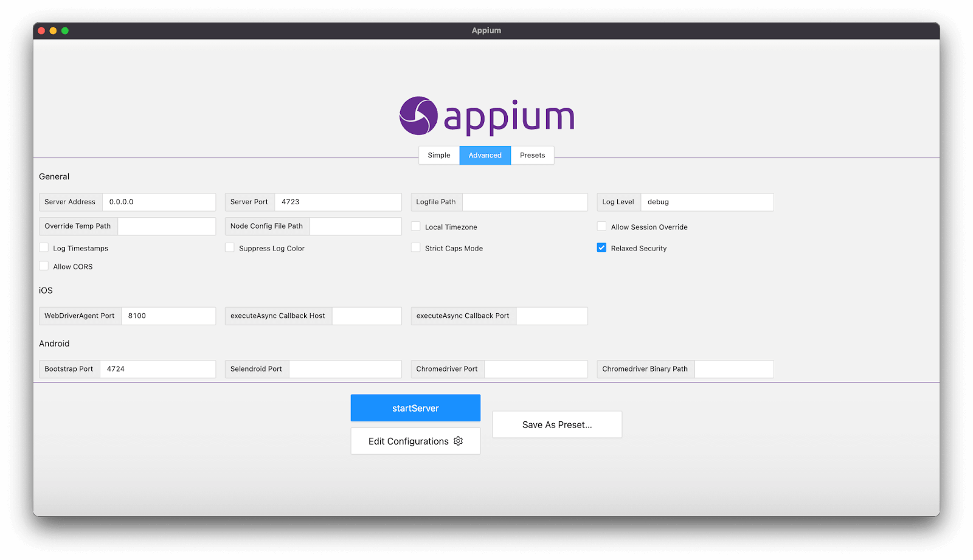This screenshot has height=560, width=973.
Task: Click the Chromedriver Binary Path field
Action: coord(734,368)
